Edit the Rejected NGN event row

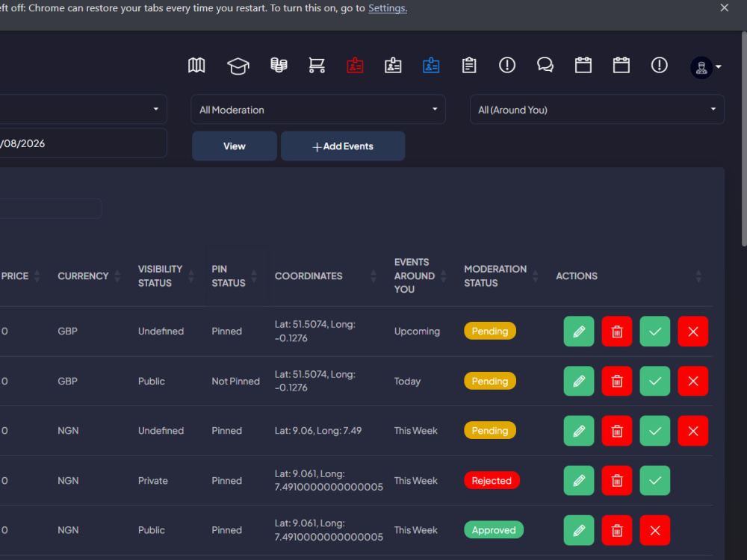point(579,480)
